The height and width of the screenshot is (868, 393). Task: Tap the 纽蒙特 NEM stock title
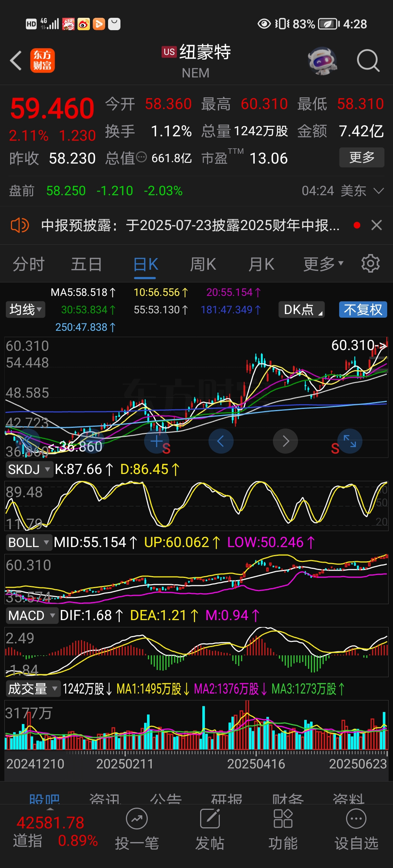[x=196, y=61]
